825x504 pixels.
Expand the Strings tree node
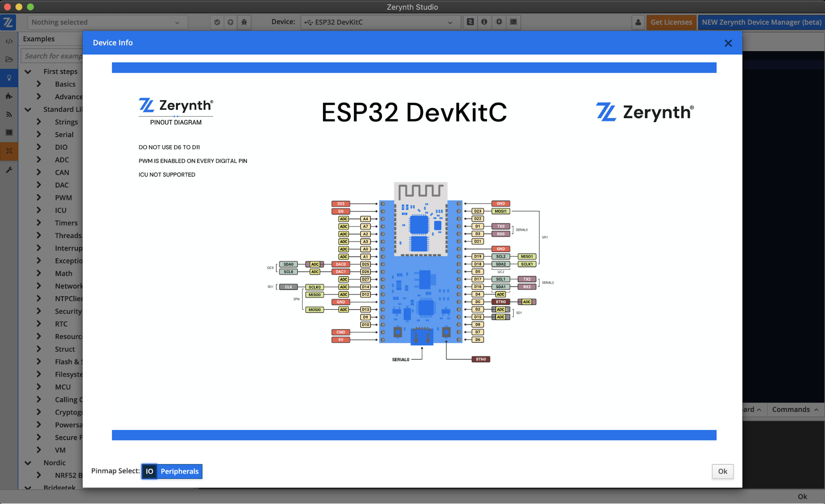[39, 122]
